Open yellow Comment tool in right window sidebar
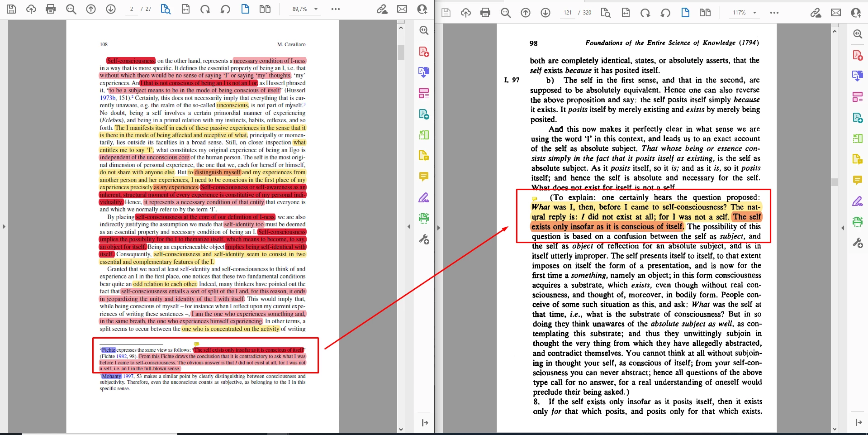Screen dimensions: 868x435 pyautogui.click(x=858, y=180)
